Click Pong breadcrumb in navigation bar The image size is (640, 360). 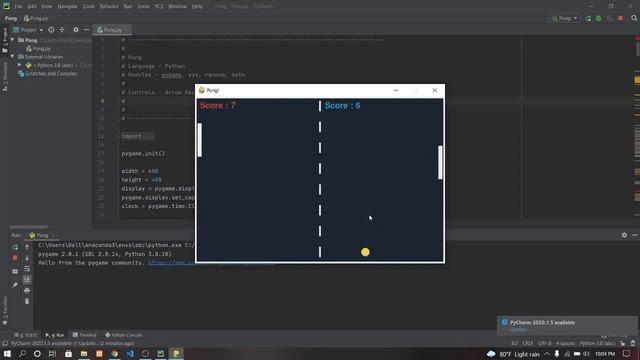(11, 18)
